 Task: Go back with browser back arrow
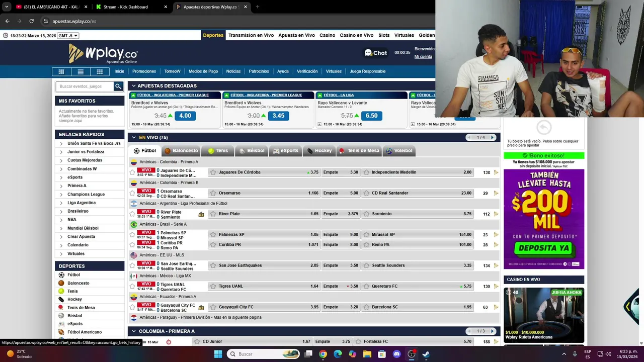[x=7, y=21]
